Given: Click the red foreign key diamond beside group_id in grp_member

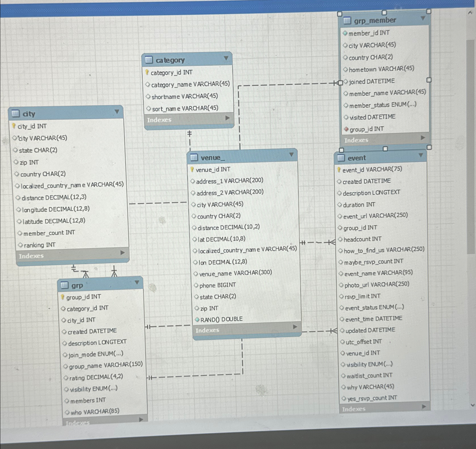Looking at the screenshot, I should point(346,129).
